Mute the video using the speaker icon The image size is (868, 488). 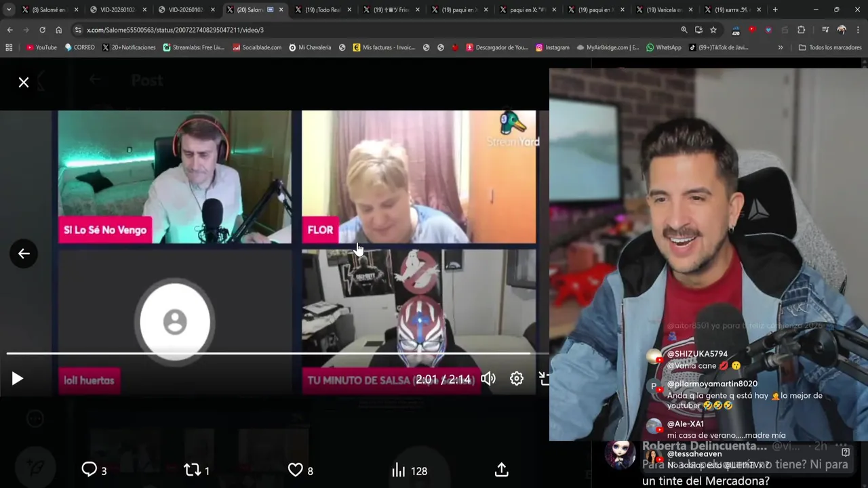(x=488, y=379)
